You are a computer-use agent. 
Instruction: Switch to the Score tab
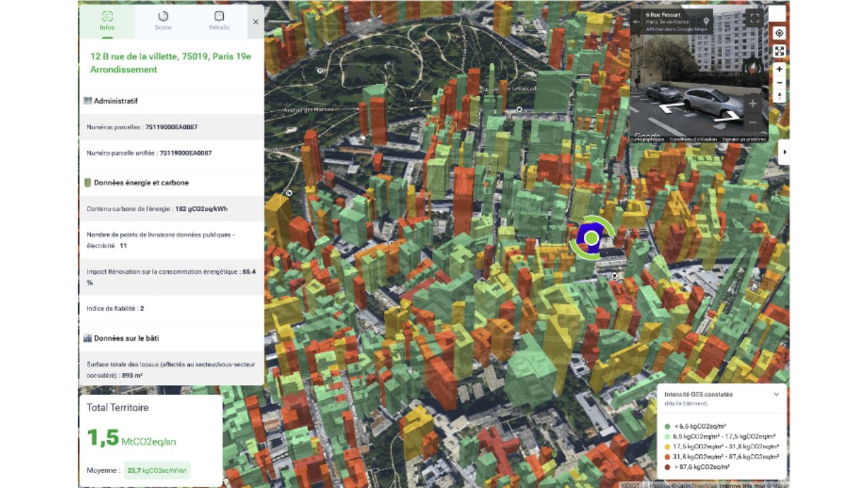[163, 20]
